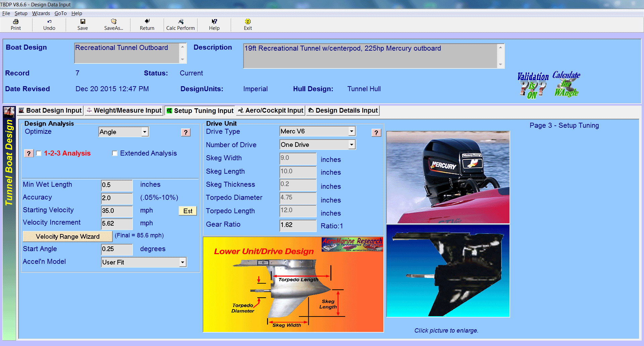Enable the Extended Analysis checkbox
Viewport: 644px width, 346px height.
tap(115, 153)
